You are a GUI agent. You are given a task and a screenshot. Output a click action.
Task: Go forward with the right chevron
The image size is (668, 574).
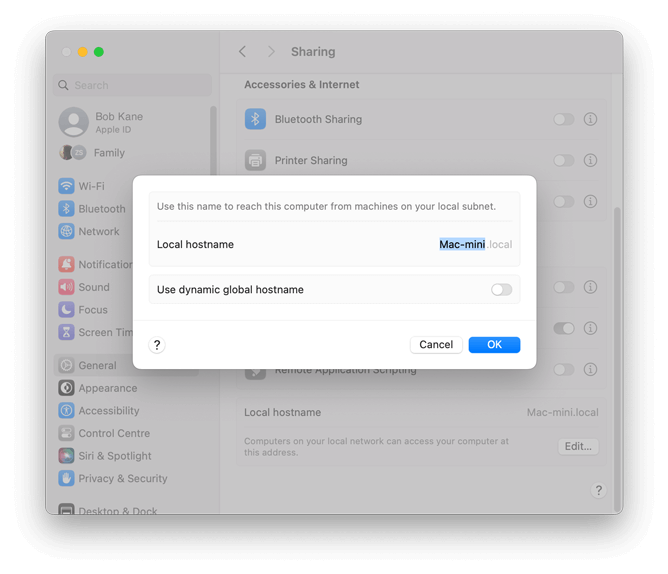click(x=271, y=52)
